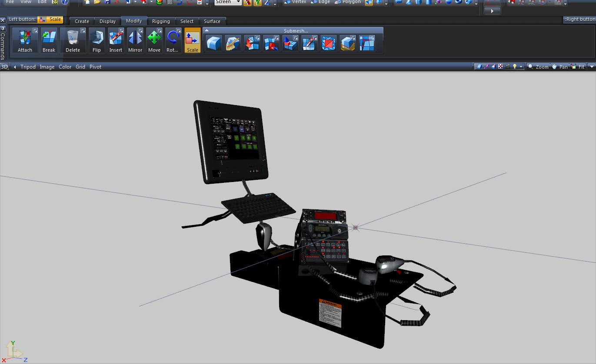Viewport: 596px width, 364px height.
Task: Click the XYZ axis gizmo in viewport corner
Action: [13, 351]
